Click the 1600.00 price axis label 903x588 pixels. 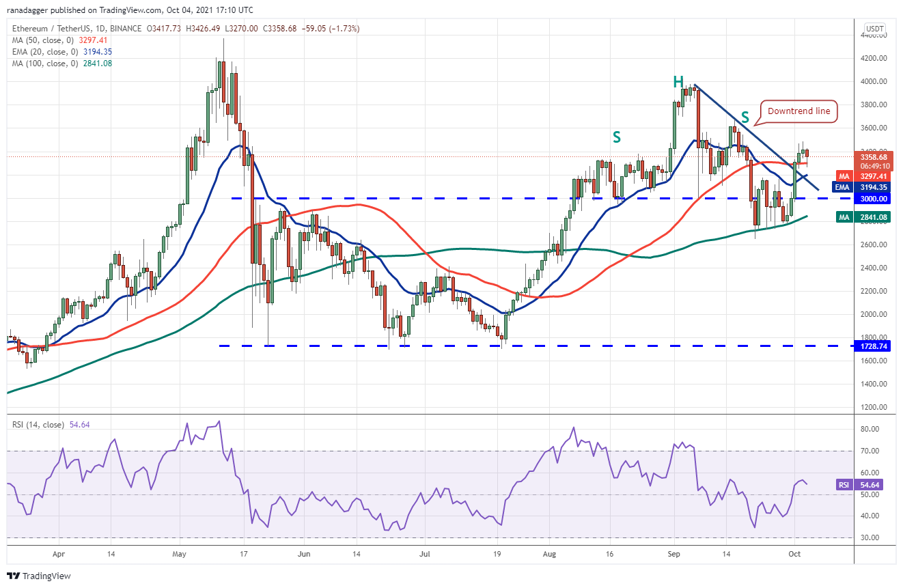pyautogui.click(x=874, y=361)
